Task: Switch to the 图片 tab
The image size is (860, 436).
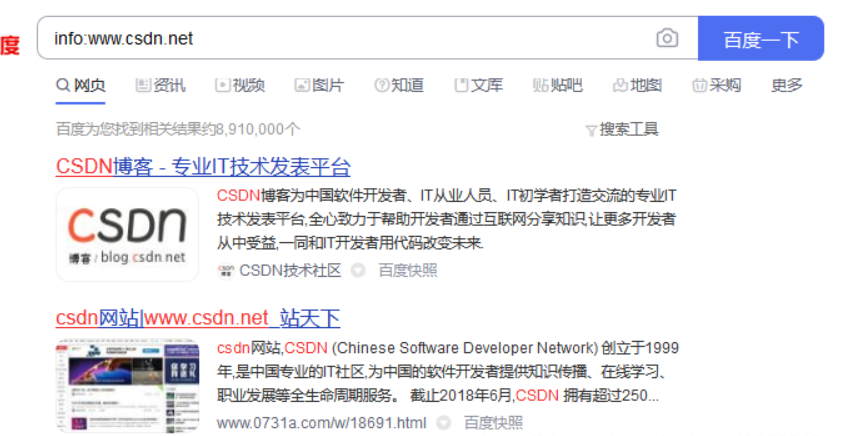Action: [x=319, y=85]
